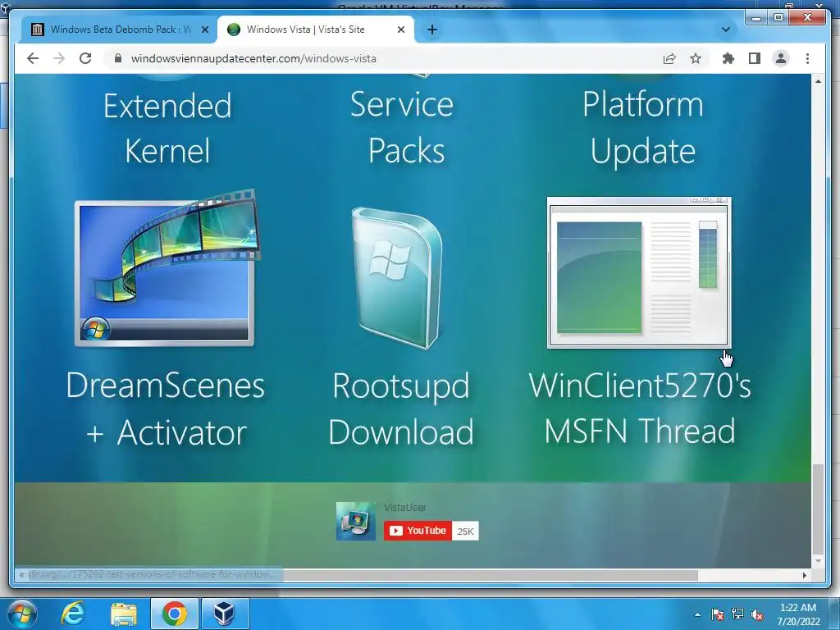Launch Internet Explorer from taskbar
Image resolution: width=840 pixels, height=630 pixels.
tap(73, 614)
